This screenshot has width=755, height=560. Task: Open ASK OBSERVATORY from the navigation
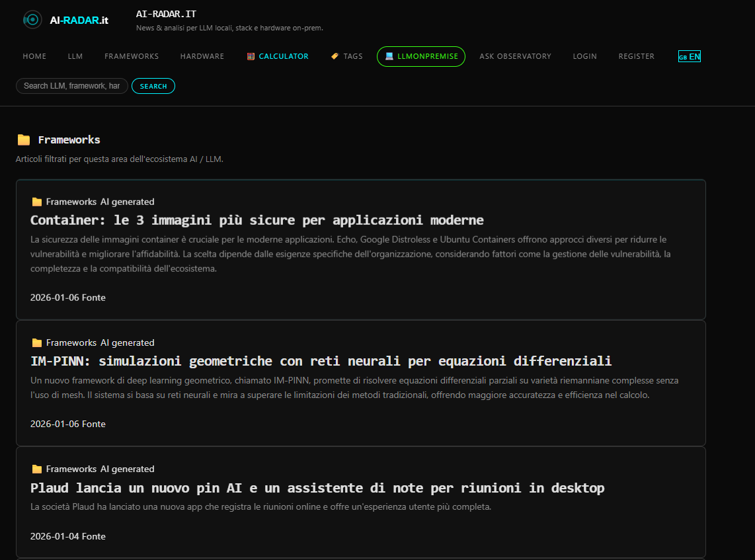pos(515,56)
